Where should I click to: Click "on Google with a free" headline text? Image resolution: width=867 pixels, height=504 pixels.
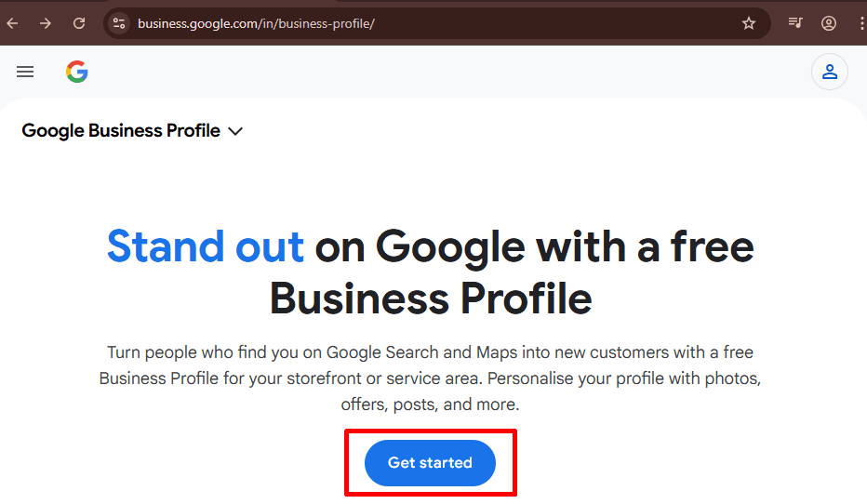click(535, 246)
